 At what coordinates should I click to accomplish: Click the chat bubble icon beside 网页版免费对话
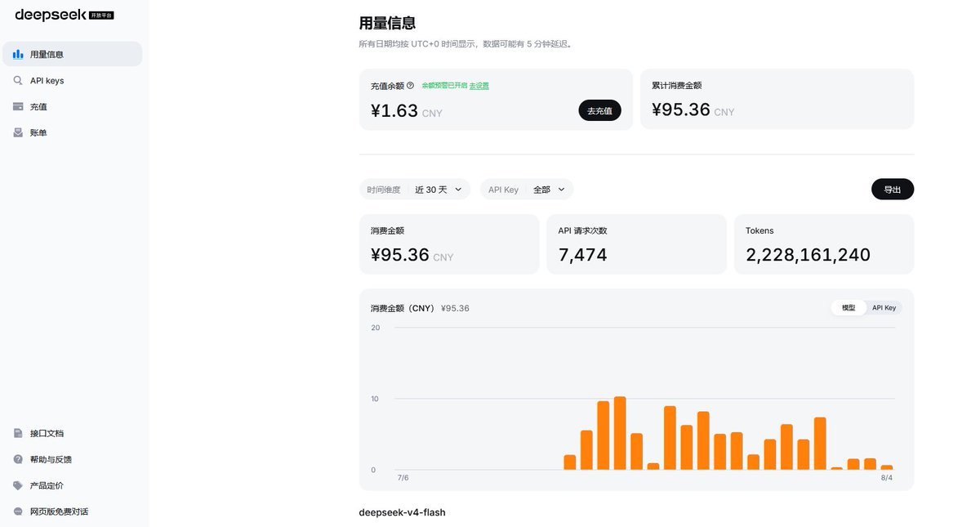click(x=18, y=511)
